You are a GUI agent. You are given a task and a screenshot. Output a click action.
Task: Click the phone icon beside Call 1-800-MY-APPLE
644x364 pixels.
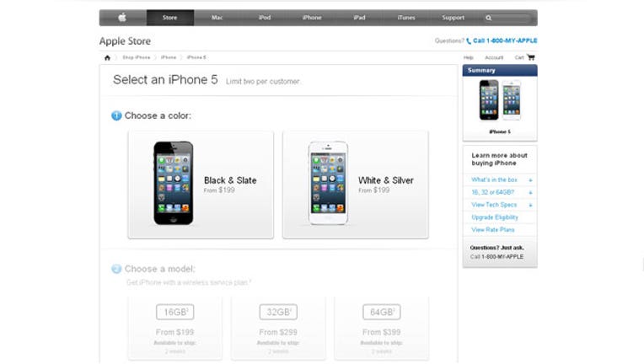coord(469,41)
